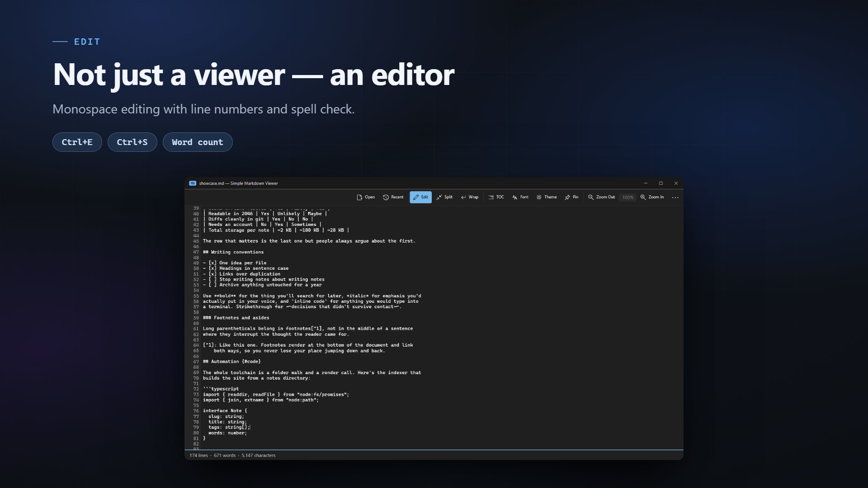This screenshot has width=868, height=488.
Task: Maximize the Simple Markdown Viewer window
Action: pyautogui.click(x=661, y=183)
